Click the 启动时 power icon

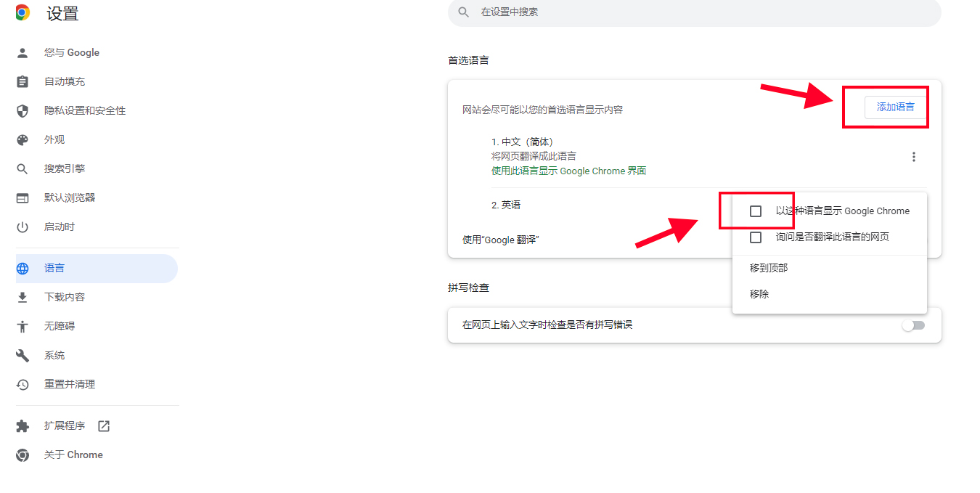(x=22, y=227)
